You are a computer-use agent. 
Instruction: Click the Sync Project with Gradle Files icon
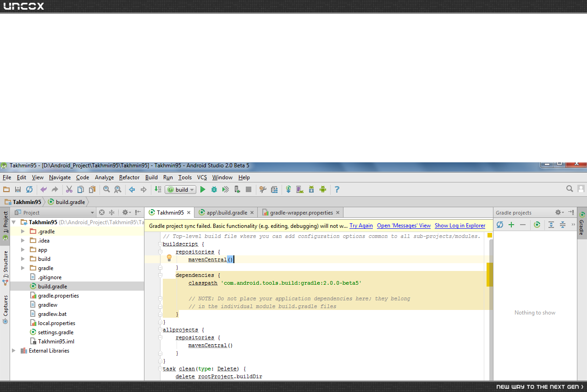pos(288,189)
